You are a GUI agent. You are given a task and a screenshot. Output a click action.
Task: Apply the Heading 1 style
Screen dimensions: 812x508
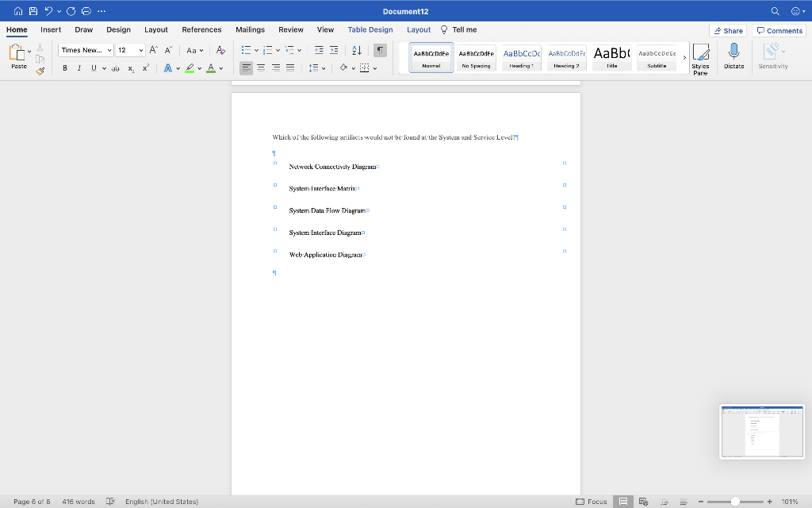pyautogui.click(x=521, y=56)
